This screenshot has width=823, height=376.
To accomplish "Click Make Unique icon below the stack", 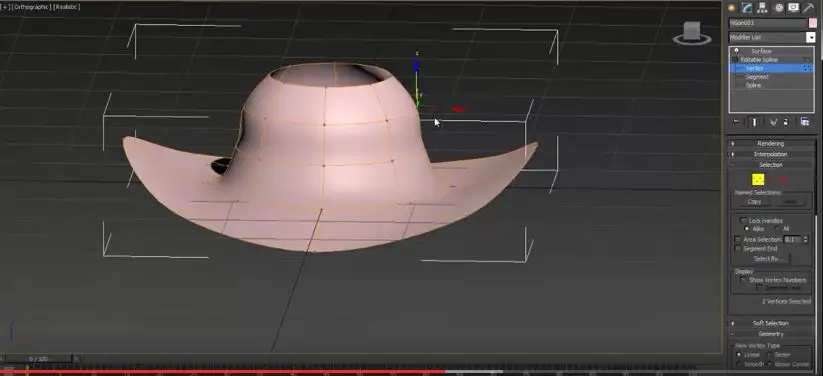I will click(x=773, y=122).
